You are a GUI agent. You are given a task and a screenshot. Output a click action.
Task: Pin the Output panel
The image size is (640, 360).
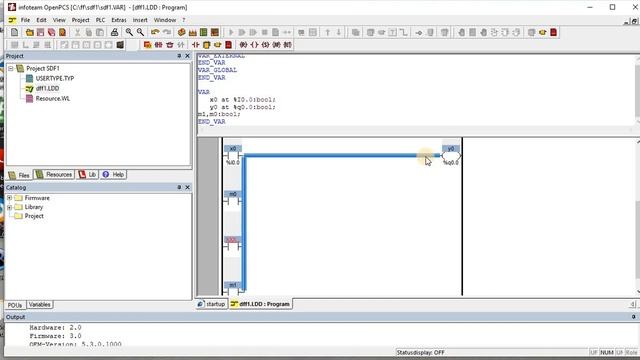(x=633, y=317)
